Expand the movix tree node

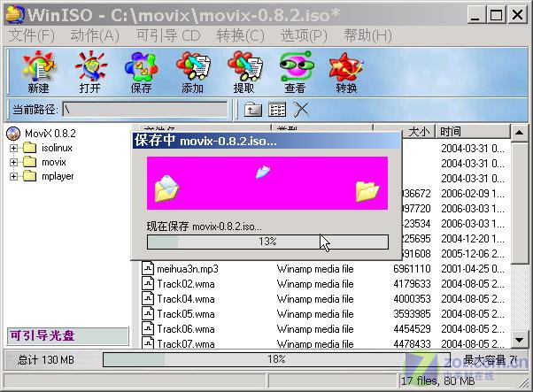tap(13, 162)
